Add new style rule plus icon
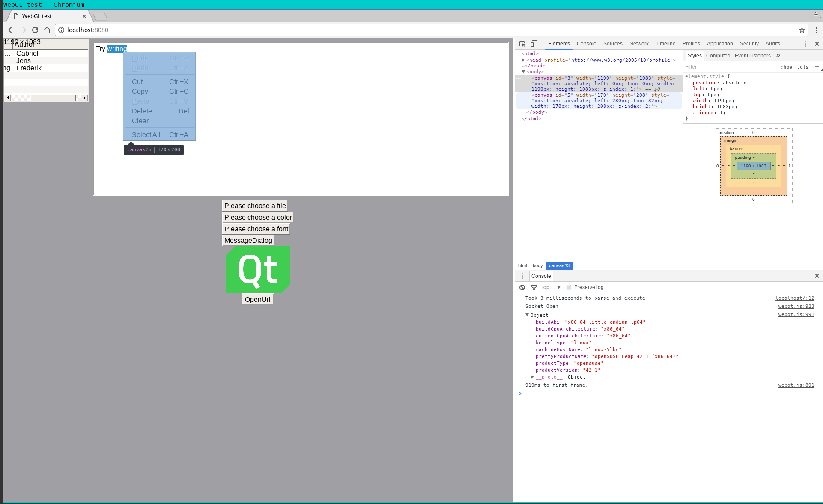The height and width of the screenshot is (504, 823). [817, 67]
